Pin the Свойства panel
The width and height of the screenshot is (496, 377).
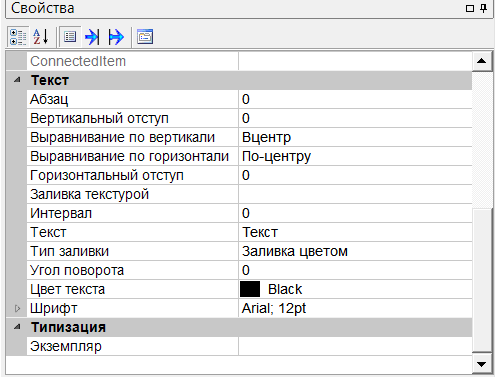[x=484, y=8]
